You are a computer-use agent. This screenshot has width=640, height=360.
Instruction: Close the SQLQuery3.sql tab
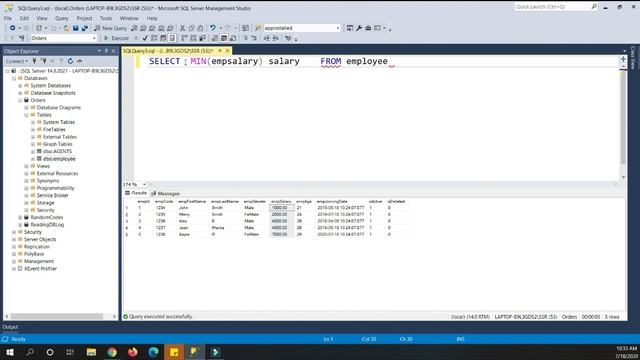(228, 51)
